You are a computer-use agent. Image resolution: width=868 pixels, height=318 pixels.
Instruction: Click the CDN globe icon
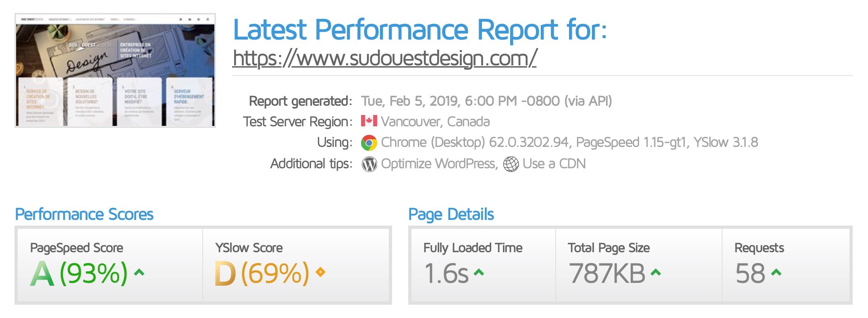coord(511,164)
